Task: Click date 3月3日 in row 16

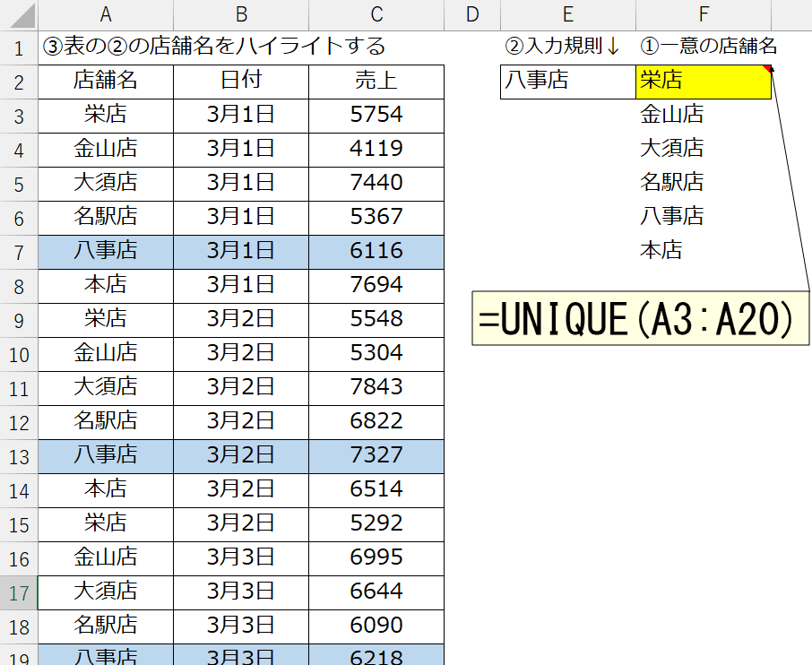Action: point(241,559)
